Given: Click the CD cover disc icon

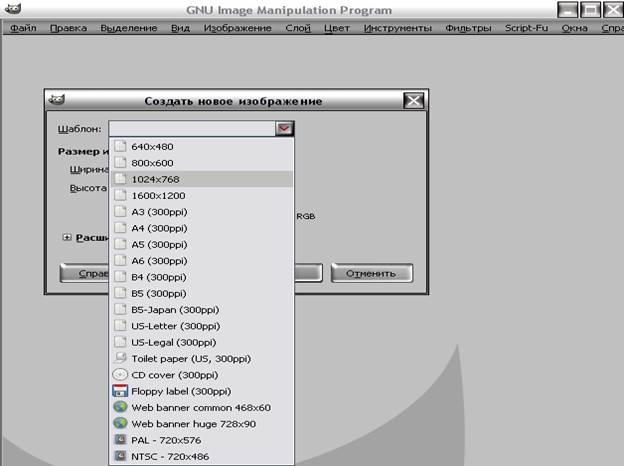Looking at the screenshot, I should [x=120, y=375].
